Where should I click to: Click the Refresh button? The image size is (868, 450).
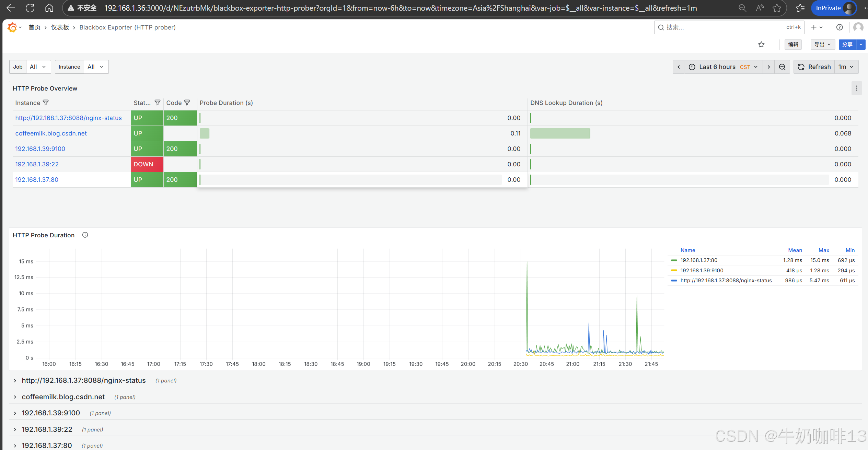click(814, 67)
